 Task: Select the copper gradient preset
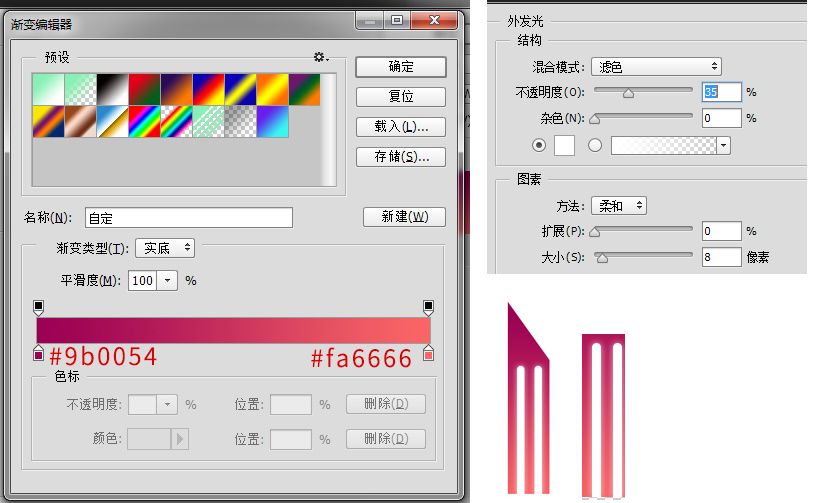click(81, 122)
